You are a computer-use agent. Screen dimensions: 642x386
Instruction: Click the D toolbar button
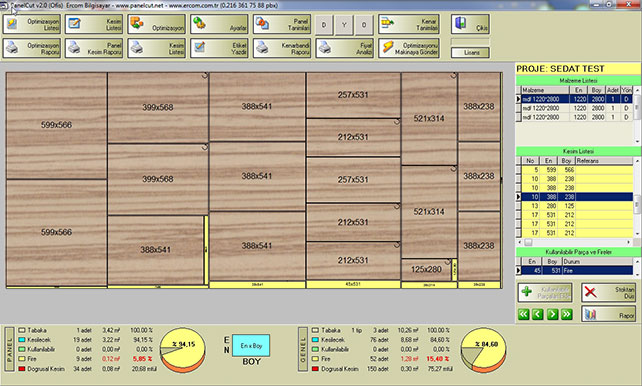coord(324,25)
